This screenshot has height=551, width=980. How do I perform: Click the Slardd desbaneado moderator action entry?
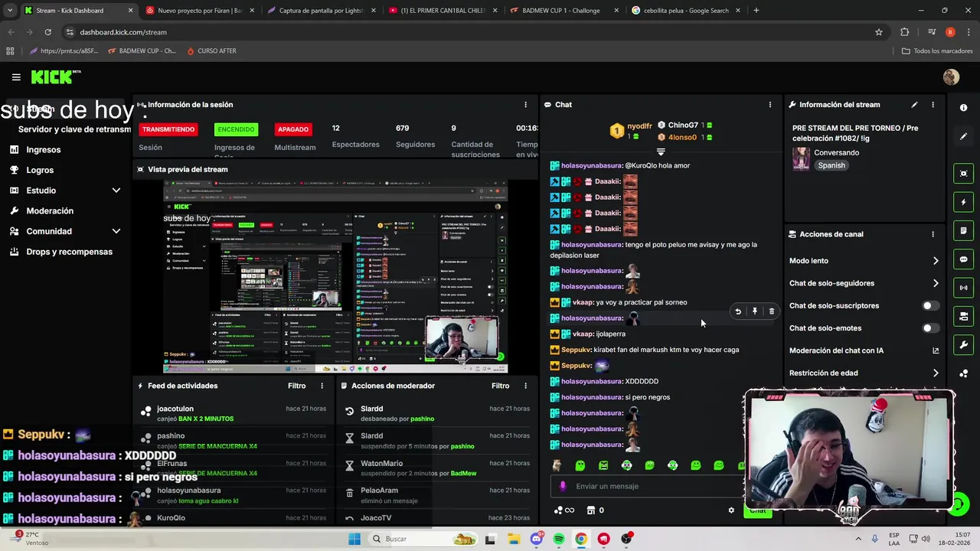click(436, 414)
